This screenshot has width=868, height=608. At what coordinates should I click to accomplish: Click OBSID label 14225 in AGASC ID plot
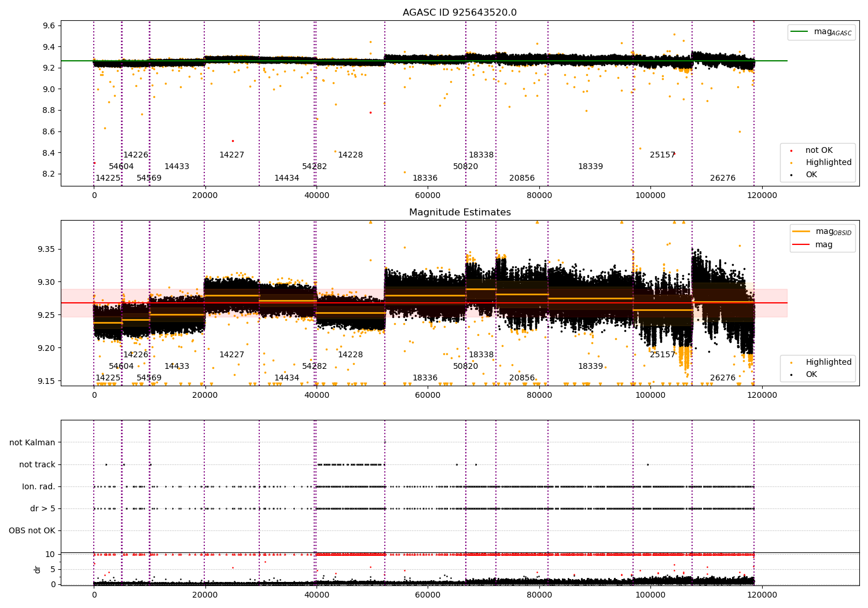[x=108, y=178]
